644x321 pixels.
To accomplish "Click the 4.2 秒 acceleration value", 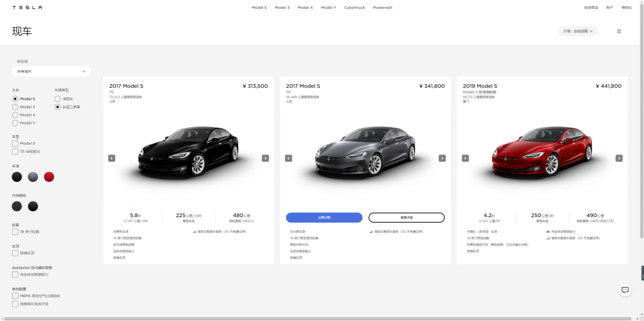I will click(x=490, y=215).
